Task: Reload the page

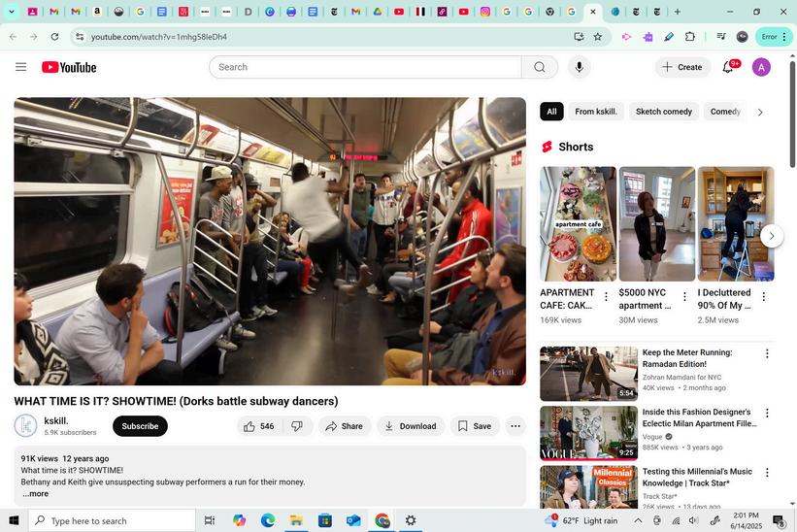Action: [x=54, y=37]
